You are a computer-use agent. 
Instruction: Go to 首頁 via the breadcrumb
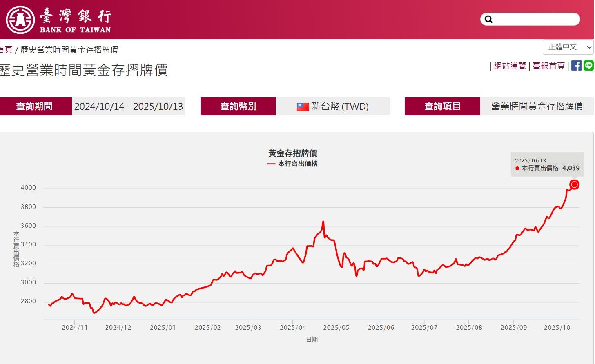(x=5, y=49)
